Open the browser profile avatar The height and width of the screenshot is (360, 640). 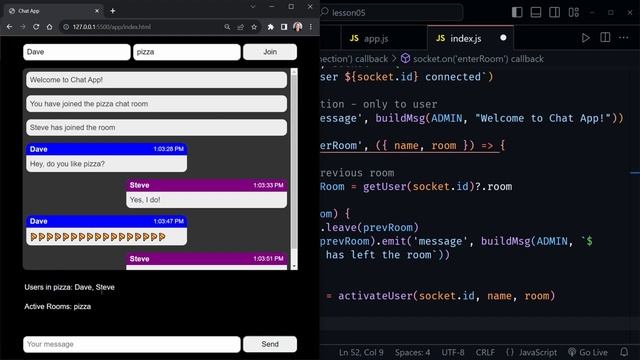tap(298, 27)
